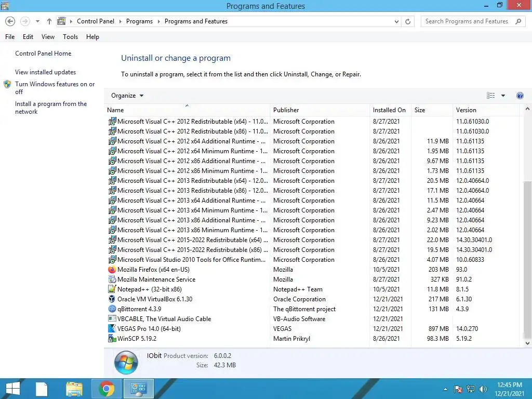Screen dimensions: 532x399
Task: Select Visual Studio 2010 Tools for Office icon
Action: coord(112,260)
